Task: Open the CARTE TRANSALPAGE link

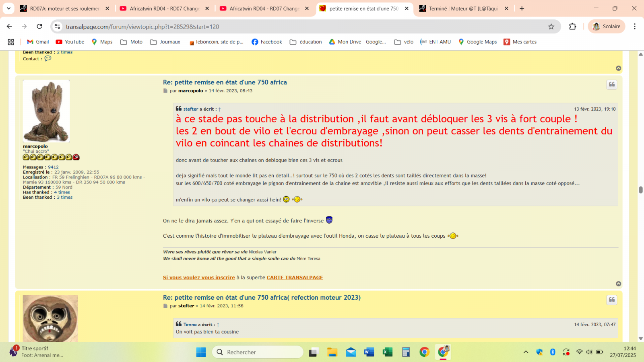Action: click(295, 278)
